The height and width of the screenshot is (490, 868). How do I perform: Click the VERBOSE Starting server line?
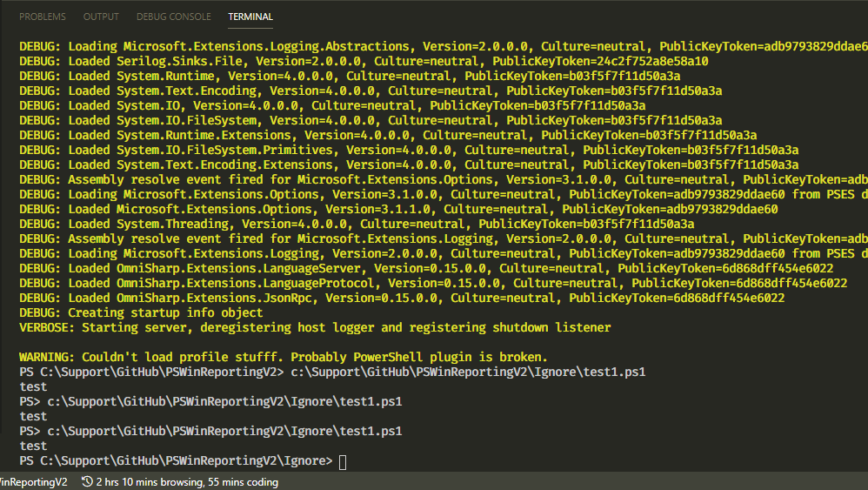pos(315,327)
